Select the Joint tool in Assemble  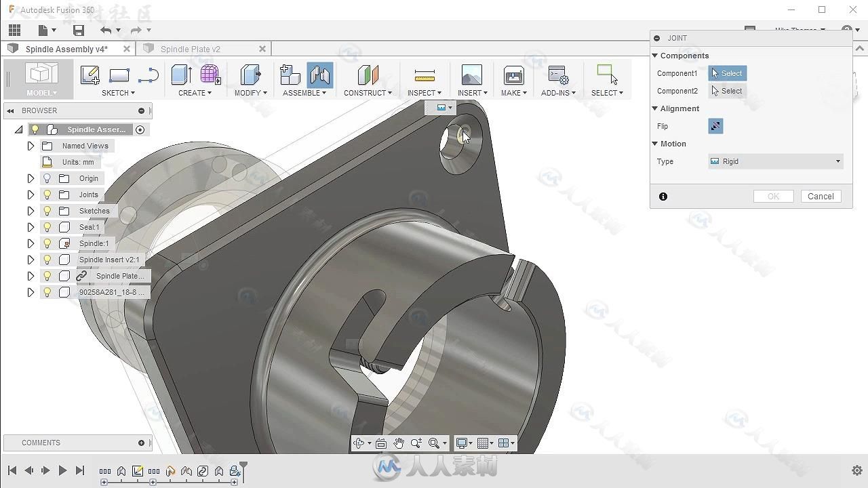coord(319,75)
